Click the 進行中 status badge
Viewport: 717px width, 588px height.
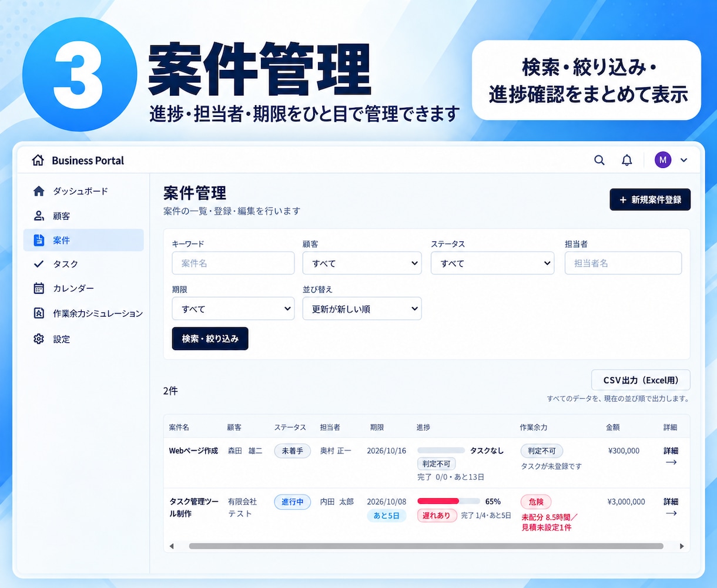tap(292, 502)
